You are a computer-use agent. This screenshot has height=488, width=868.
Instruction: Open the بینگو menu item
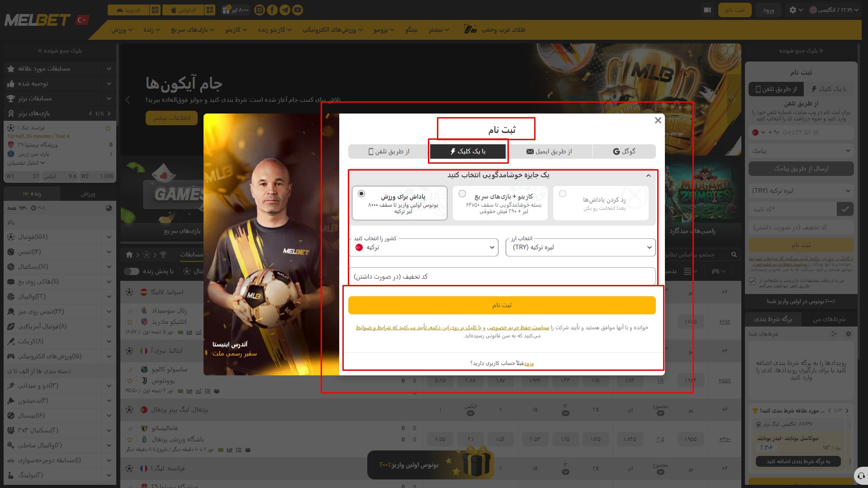(411, 30)
